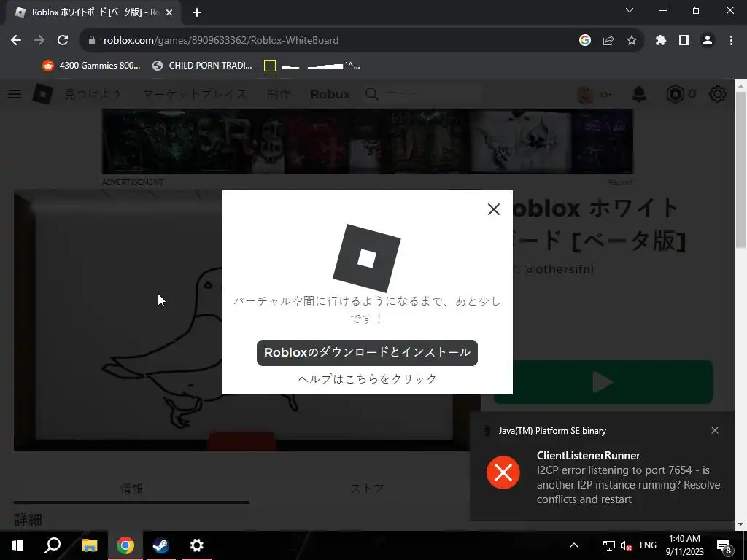Open the @othersifni creator link
747x560 pixels.
tap(558, 270)
